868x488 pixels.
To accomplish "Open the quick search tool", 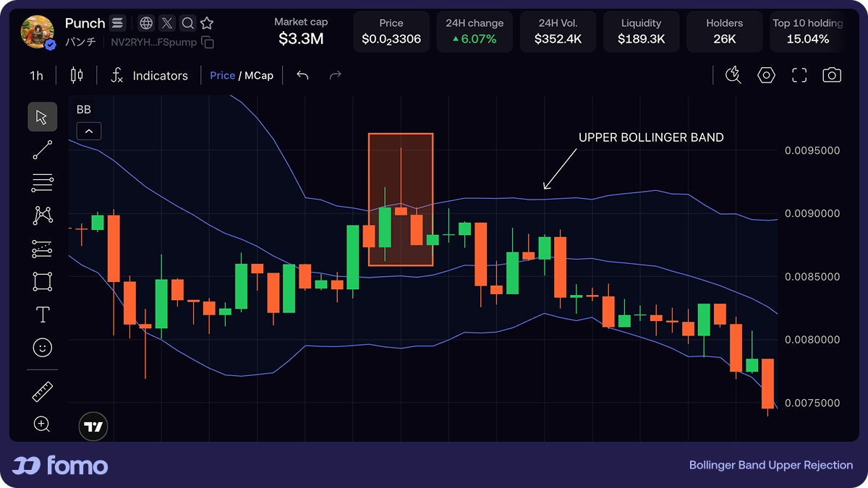I will tap(733, 75).
